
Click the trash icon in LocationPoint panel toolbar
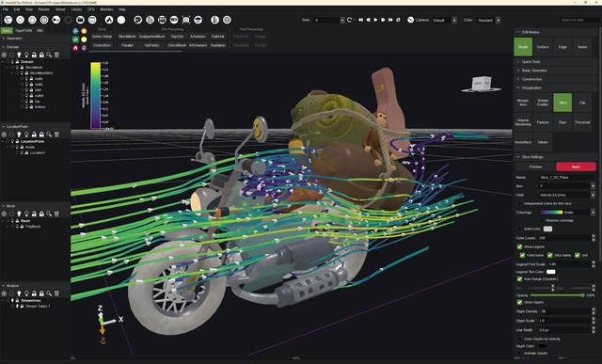[x=56, y=135]
